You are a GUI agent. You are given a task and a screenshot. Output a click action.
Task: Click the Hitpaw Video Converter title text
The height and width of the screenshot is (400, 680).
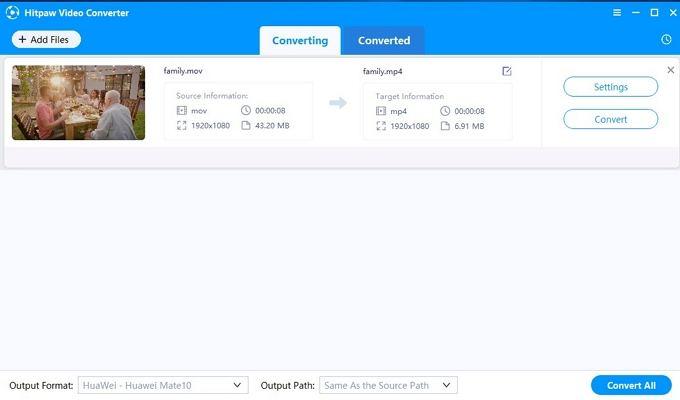(77, 13)
